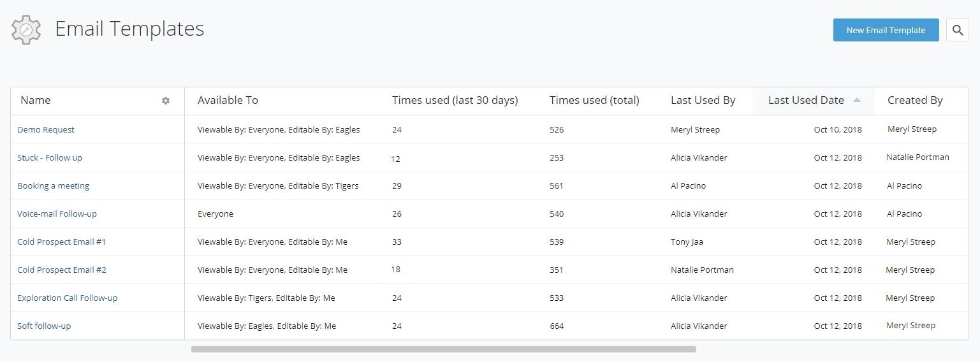The width and height of the screenshot is (980, 362).
Task: Click 'Viewable By: Eagles, Editable By: Me' cell
Action: pyautogui.click(x=267, y=326)
